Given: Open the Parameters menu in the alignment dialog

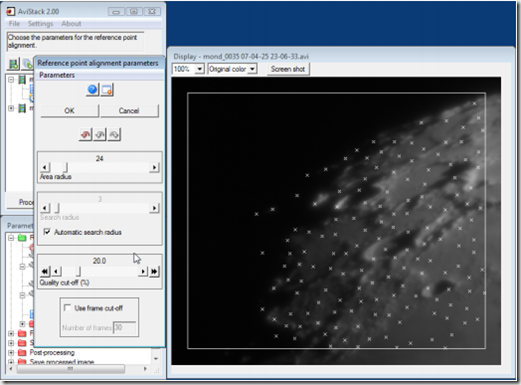Looking at the screenshot, I should [57, 75].
